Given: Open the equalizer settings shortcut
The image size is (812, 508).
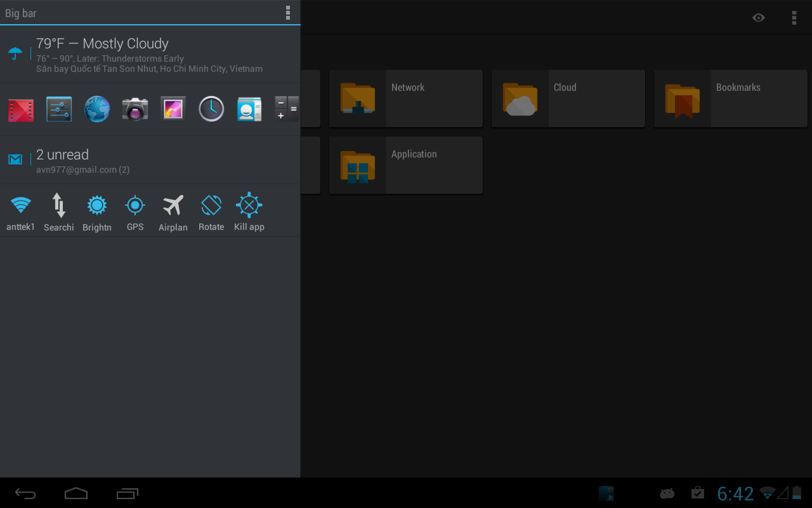Looking at the screenshot, I should [58, 109].
